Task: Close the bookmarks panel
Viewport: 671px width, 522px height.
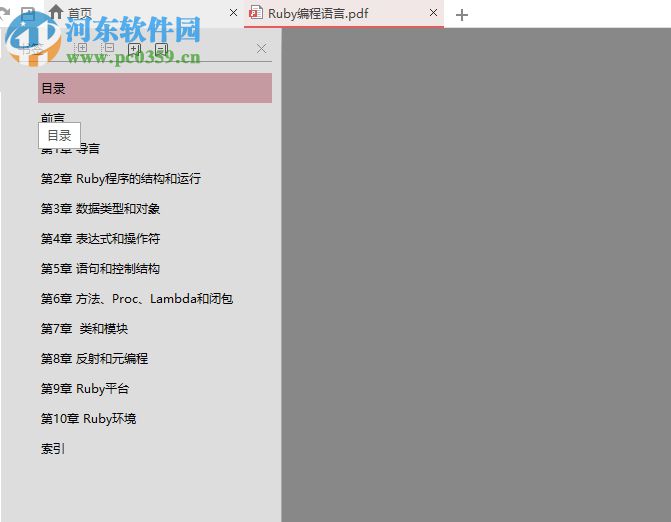Action: click(x=261, y=48)
